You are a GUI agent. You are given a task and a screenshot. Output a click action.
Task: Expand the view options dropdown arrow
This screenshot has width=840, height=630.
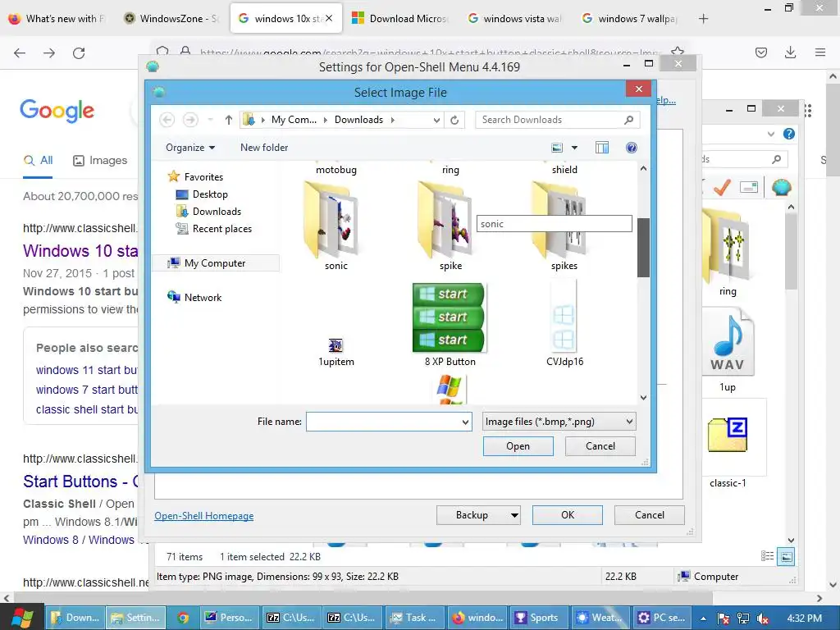point(574,148)
